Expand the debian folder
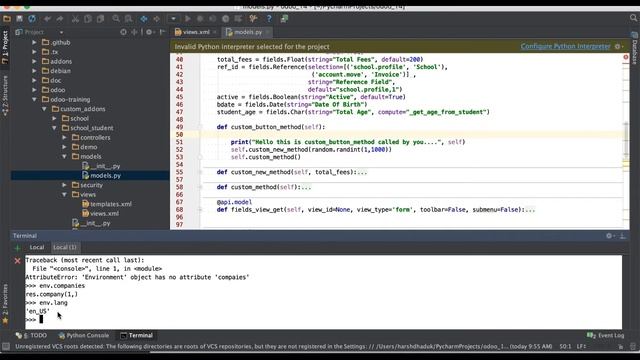640x360 pixels. pos(34,71)
